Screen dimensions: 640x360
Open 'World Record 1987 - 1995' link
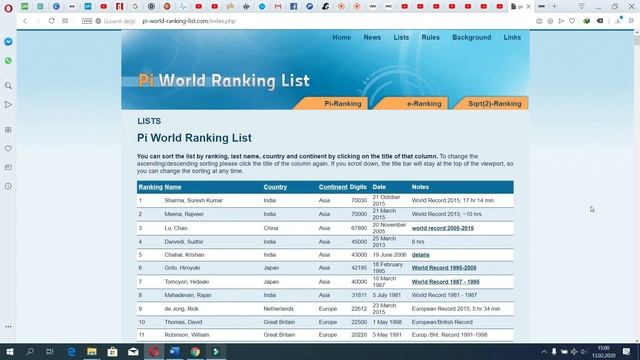(x=446, y=282)
